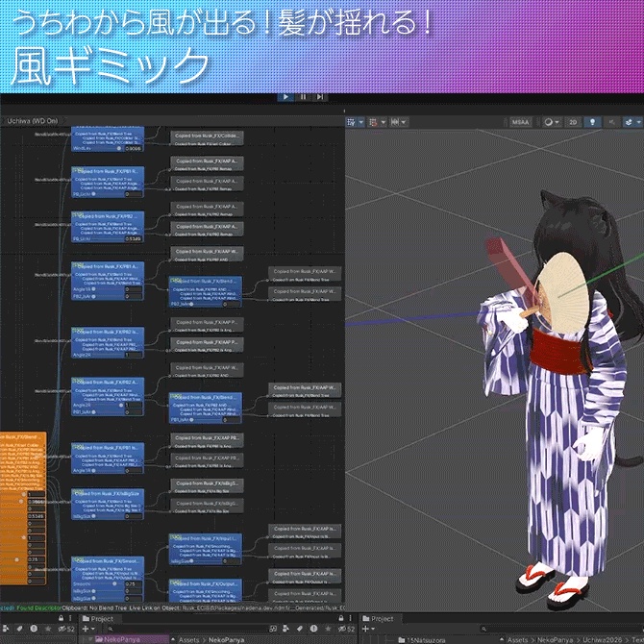Click import log icon in middle Project panel
Viewport: 644px width, 644px height.
tap(313, 629)
